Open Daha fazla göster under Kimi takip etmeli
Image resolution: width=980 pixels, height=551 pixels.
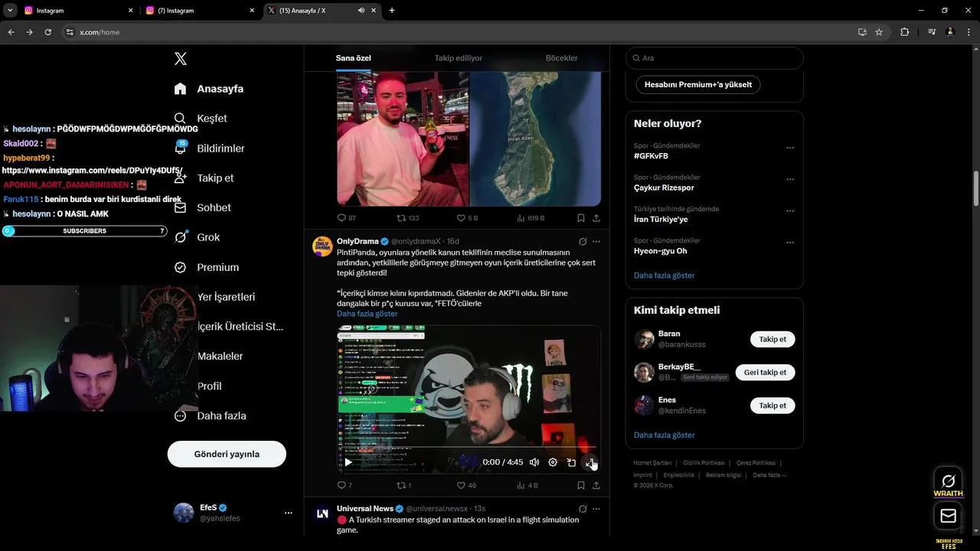coord(664,435)
